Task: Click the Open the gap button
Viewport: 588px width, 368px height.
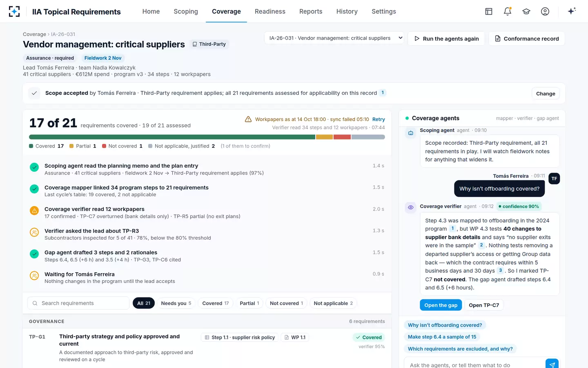Action: click(x=441, y=305)
